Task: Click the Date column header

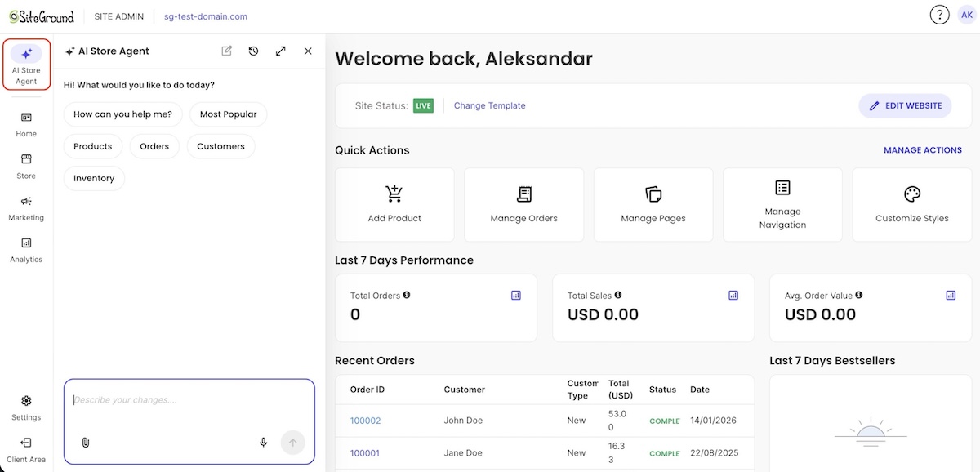Action: click(700, 390)
